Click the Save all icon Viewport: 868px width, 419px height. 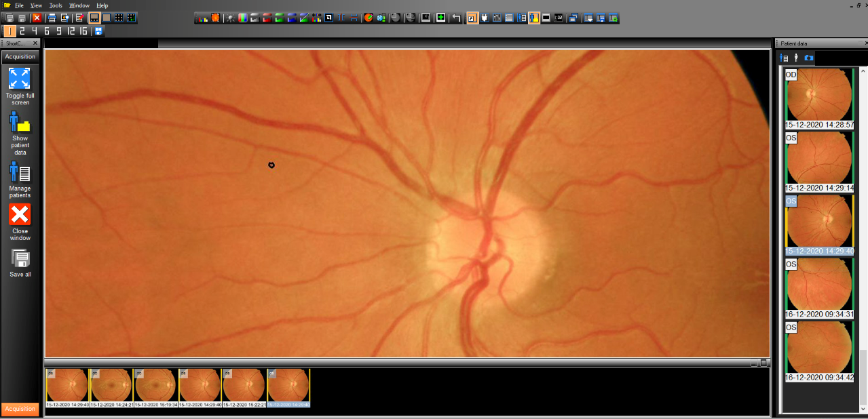click(20, 258)
